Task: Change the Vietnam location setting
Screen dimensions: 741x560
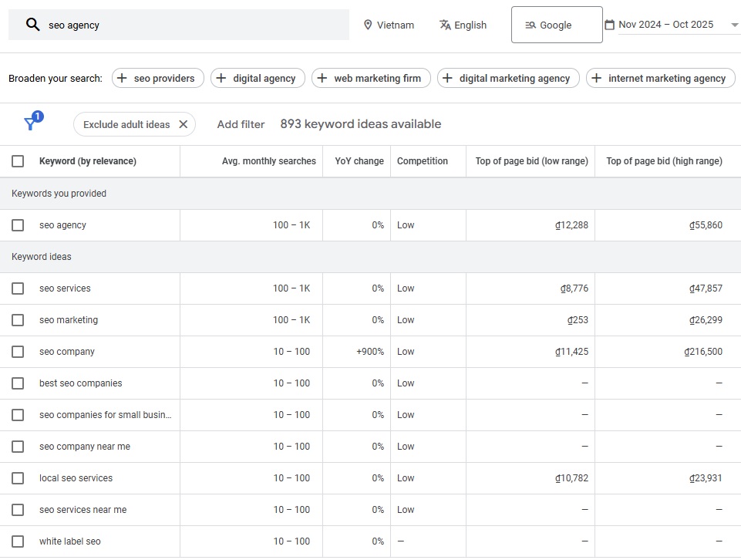Action: click(x=389, y=25)
